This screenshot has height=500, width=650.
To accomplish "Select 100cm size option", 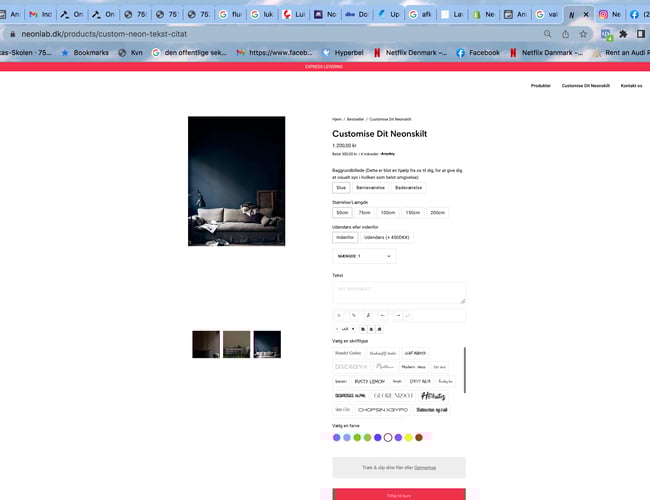I will click(x=388, y=213).
